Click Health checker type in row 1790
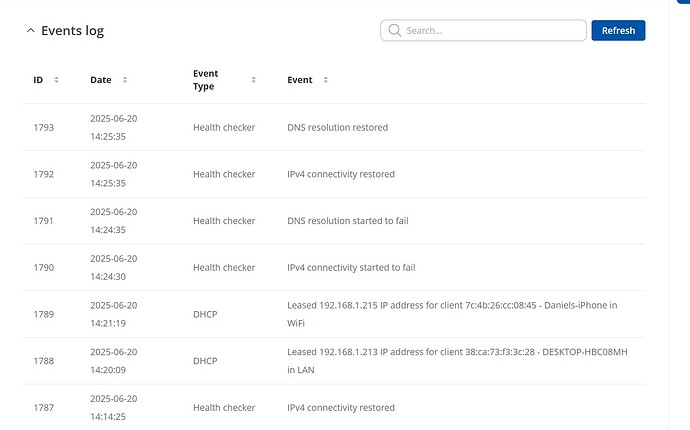 click(x=224, y=267)
